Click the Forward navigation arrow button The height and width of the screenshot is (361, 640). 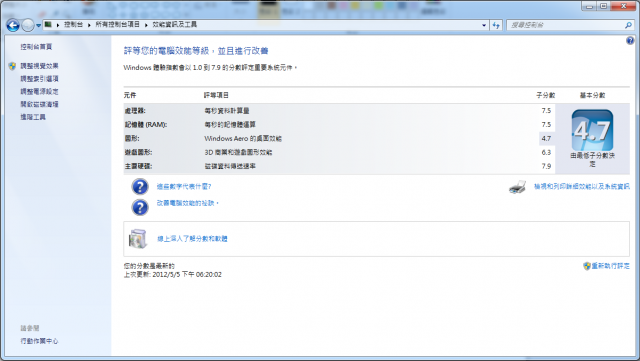(x=28, y=25)
